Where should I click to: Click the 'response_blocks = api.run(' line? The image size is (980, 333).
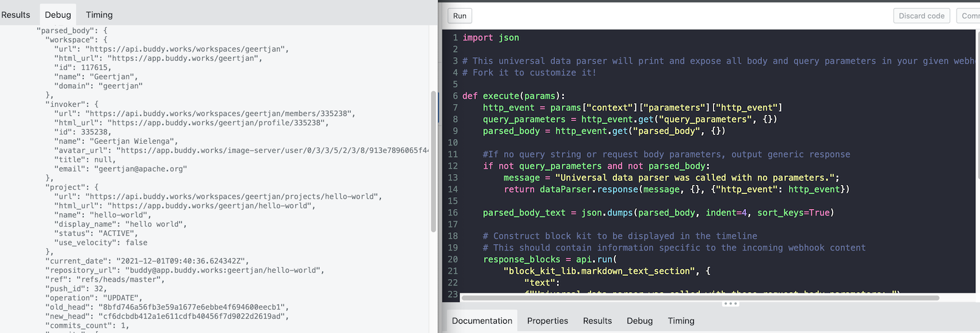tap(550, 259)
